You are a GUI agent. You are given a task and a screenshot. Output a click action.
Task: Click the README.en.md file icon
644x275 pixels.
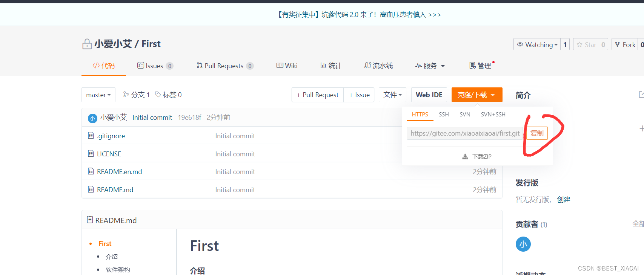point(91,171)
